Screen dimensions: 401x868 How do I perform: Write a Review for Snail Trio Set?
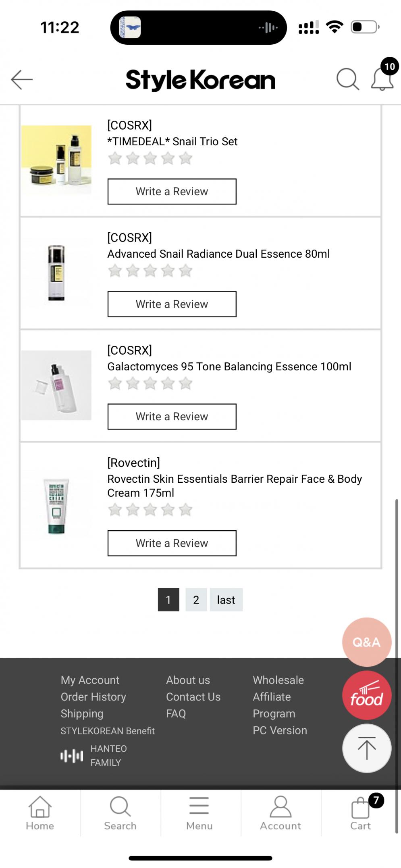click(x=172, y=192)
